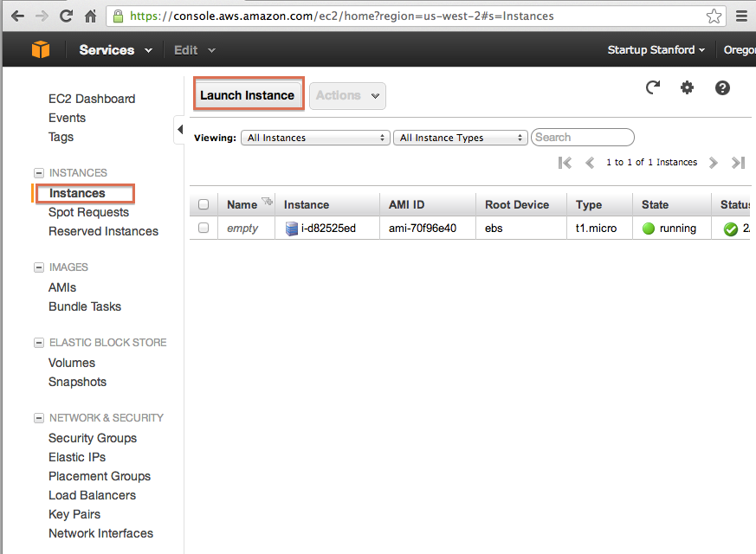
Task: Open Network Interfaces in sidebar
Action: coord(100,533)
